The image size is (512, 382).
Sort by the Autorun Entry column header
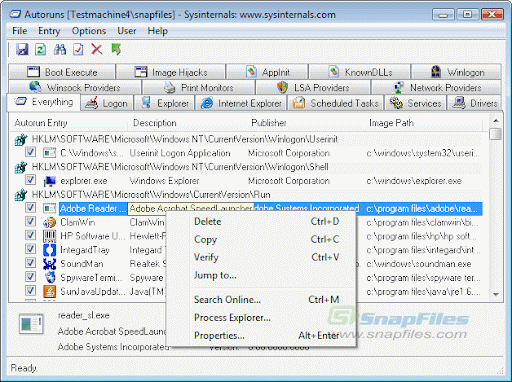pos(69,123)
